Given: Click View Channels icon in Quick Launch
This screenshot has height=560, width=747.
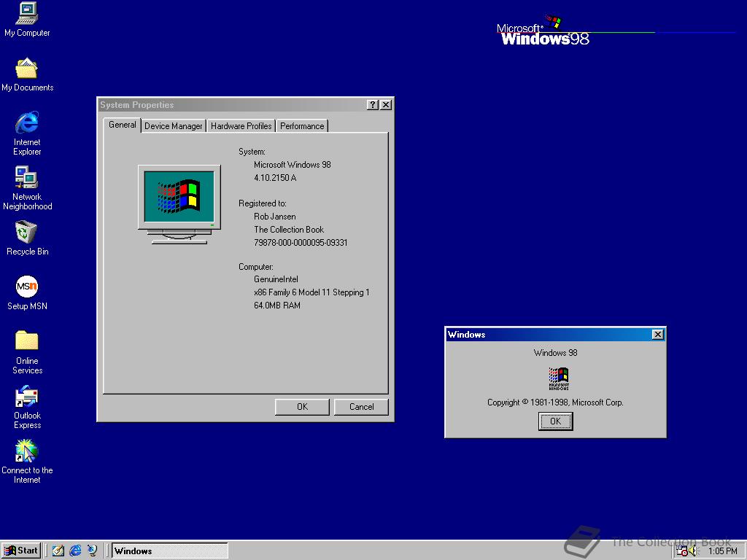Looking at the screenshot, I should [x=92, y=551].
